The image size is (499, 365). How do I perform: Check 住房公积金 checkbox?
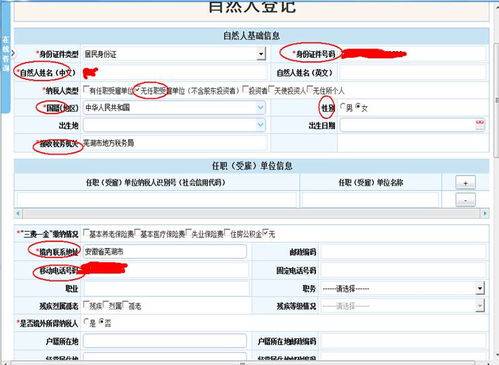[227, 233]
